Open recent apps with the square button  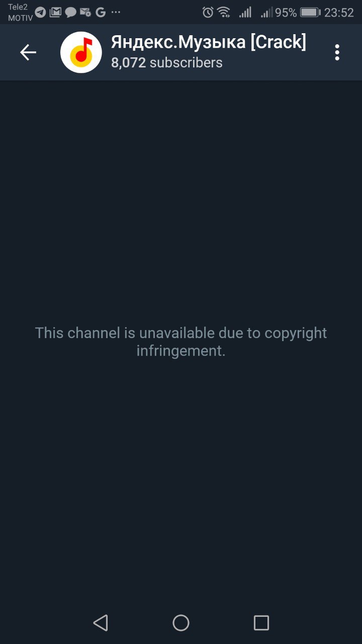click(x=261, y=623)
